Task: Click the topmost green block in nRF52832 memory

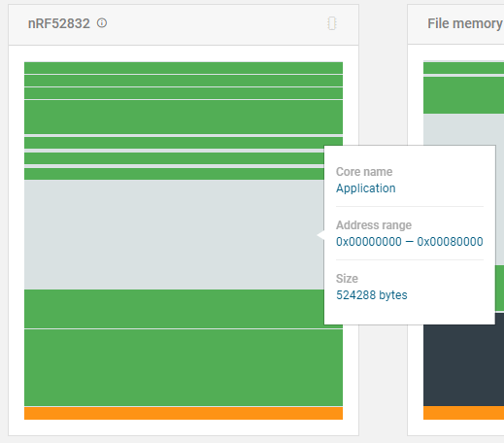Action: [x=184, y=68]
